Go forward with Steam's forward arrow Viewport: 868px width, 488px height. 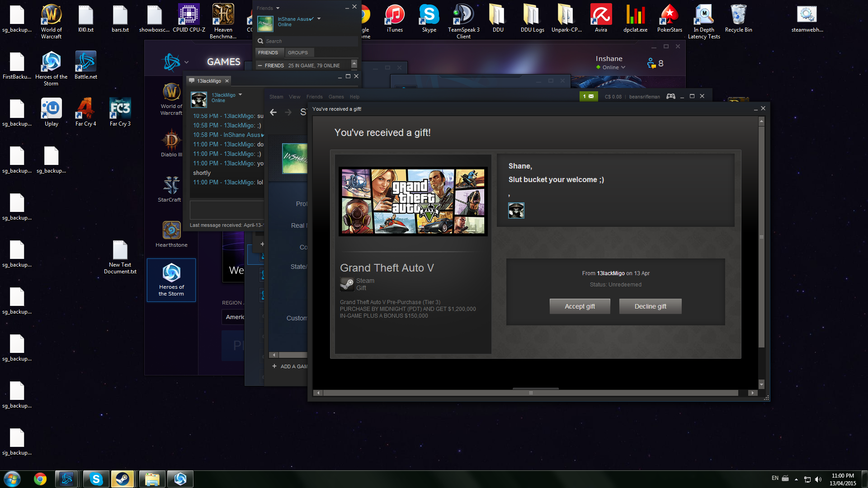click(288, 112)
